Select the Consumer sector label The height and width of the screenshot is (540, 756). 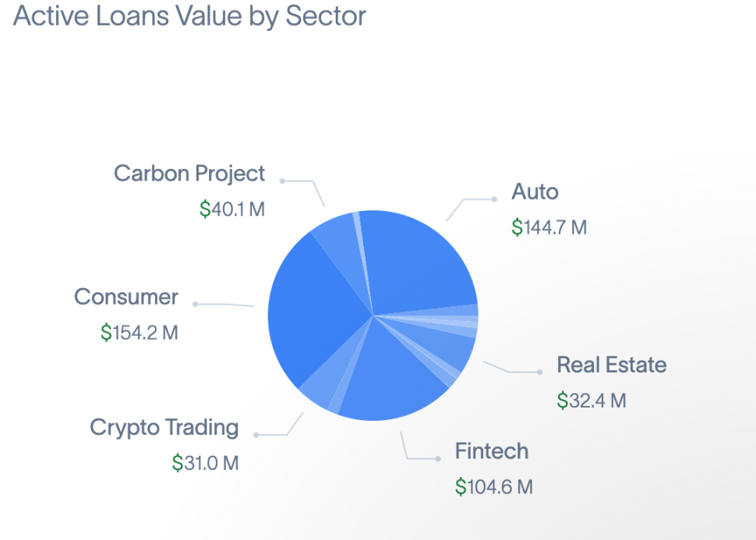[125, 297]
